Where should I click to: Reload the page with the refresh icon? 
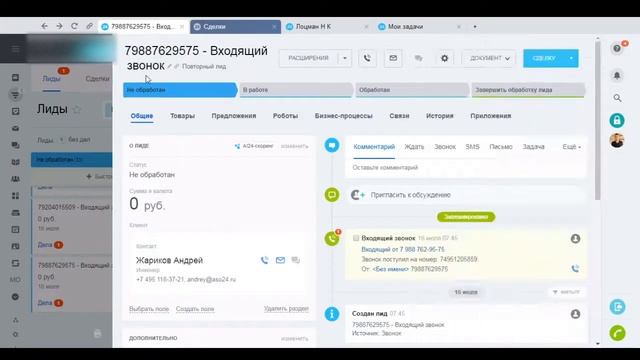pos(74,26)
